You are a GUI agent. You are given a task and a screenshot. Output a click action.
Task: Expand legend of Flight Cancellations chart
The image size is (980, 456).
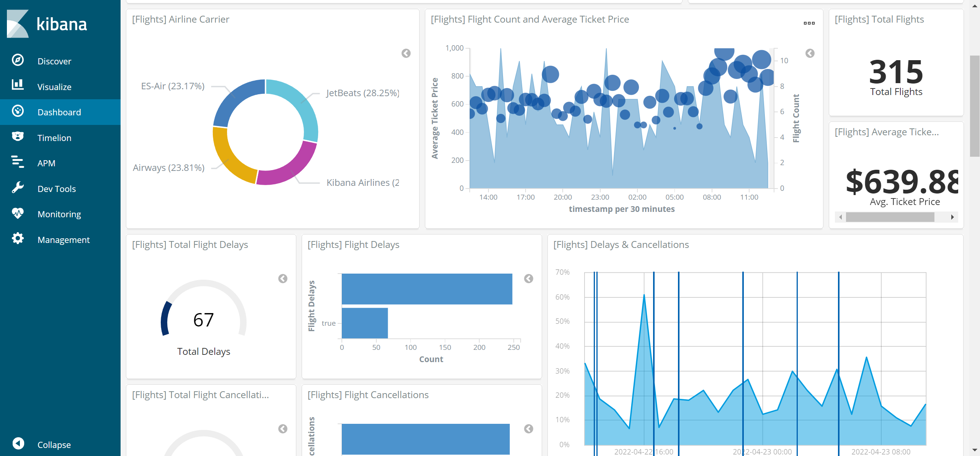(x=528, y=429)
